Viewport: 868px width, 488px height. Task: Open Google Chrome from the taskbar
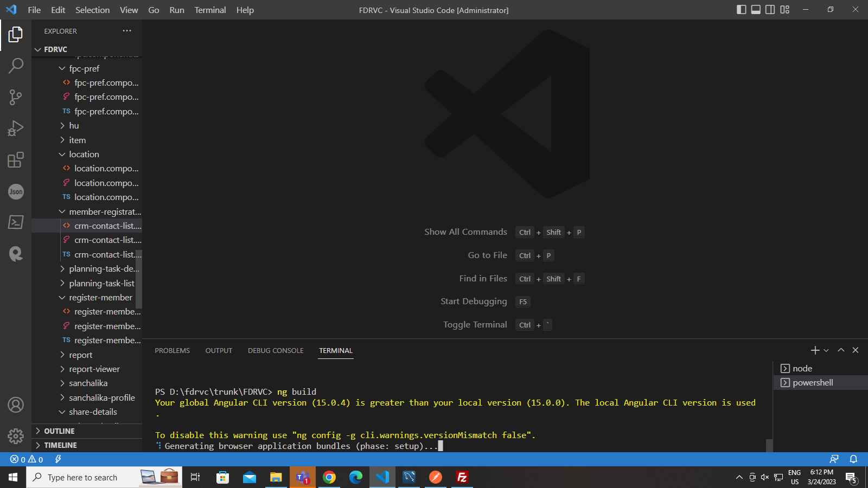329,477
